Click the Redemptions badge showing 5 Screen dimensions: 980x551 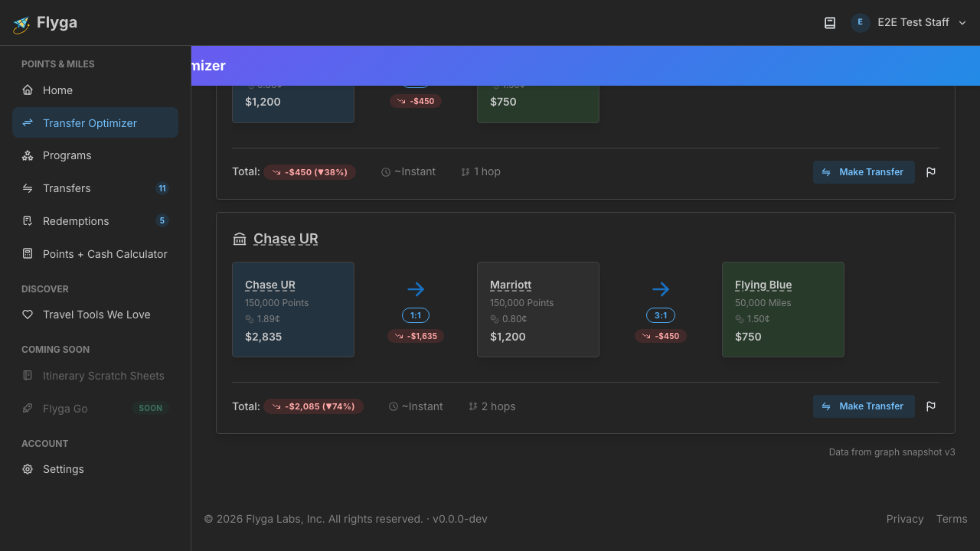(x=162, y=221)
